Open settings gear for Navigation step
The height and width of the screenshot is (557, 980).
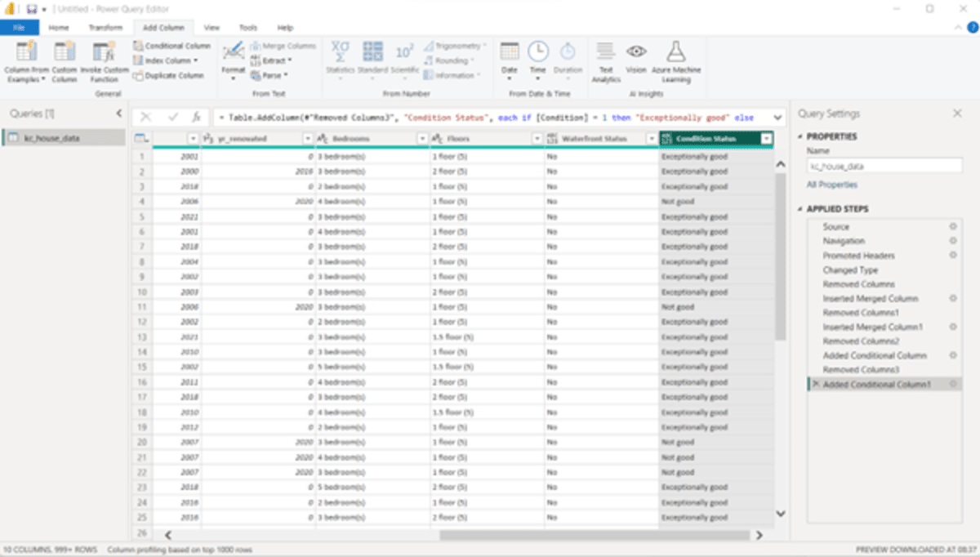[952, 241]
